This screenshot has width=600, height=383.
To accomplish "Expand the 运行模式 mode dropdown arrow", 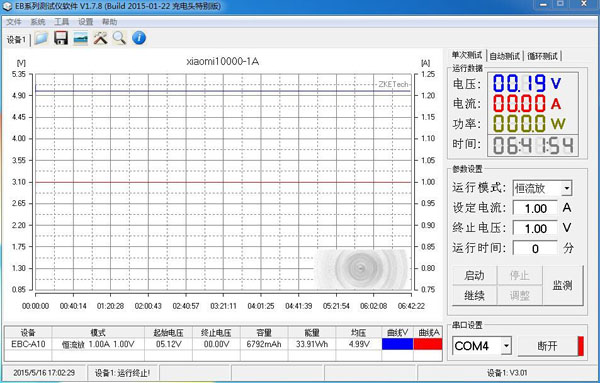I will pos(566,188).
